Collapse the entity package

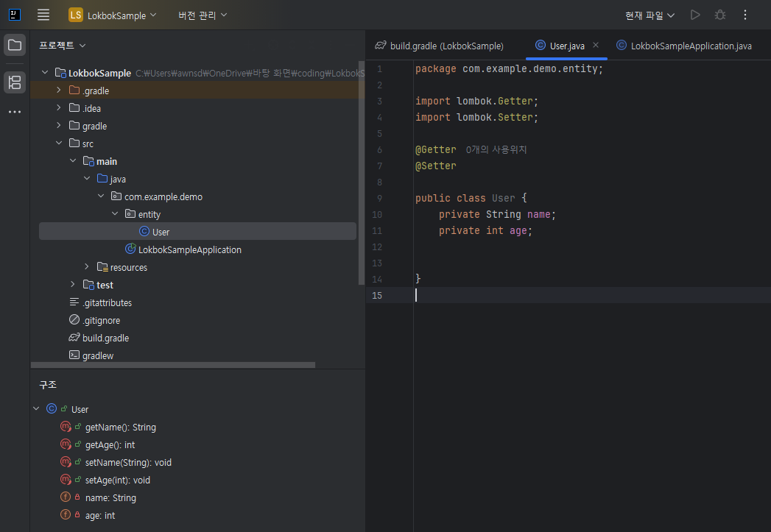(115, 214)
